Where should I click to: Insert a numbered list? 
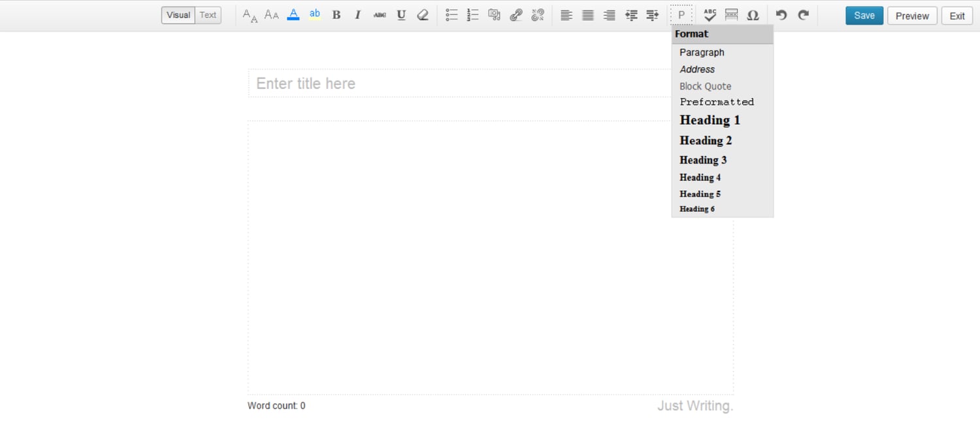(x=473, y=15)
